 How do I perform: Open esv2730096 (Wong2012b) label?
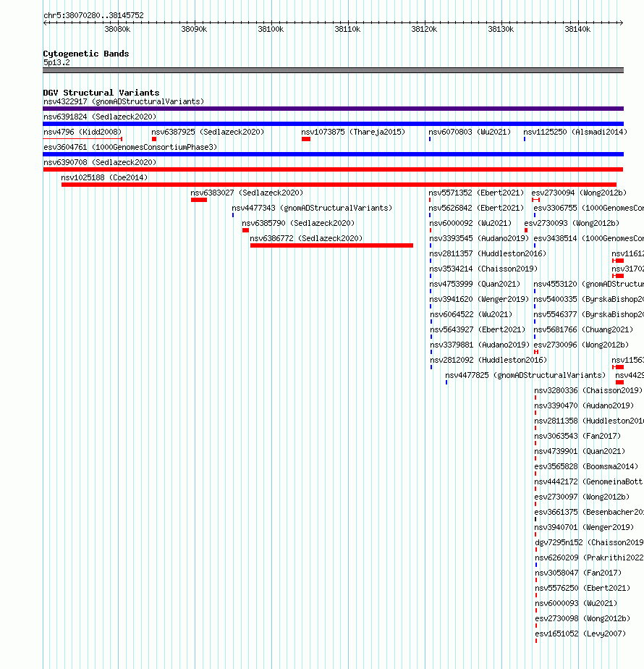point(581,345)
